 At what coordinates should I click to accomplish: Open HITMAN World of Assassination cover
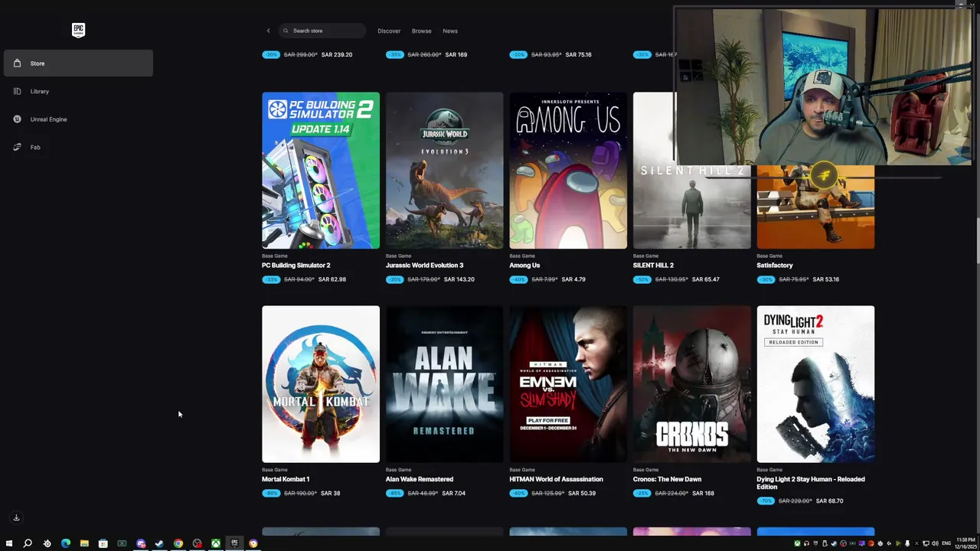(568, 384)
